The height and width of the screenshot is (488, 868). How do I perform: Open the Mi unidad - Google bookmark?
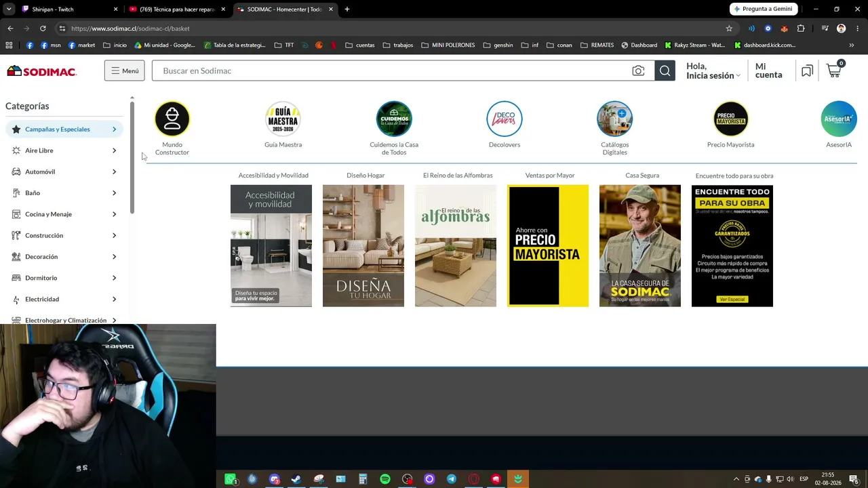[165, 45]
